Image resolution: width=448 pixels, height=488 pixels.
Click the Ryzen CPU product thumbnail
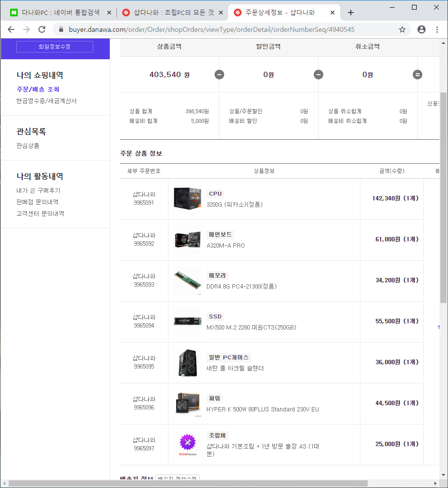pyautogui.click(x=188, y=198)
